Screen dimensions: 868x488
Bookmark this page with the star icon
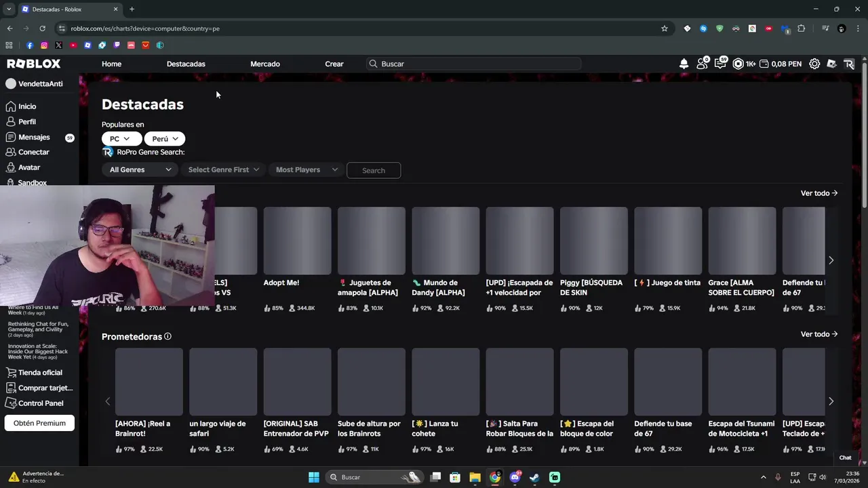(x=665, y=28)
